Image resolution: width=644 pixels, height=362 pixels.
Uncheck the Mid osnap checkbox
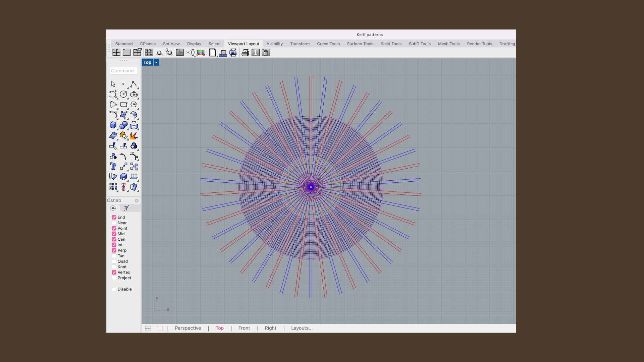point(114,234)
